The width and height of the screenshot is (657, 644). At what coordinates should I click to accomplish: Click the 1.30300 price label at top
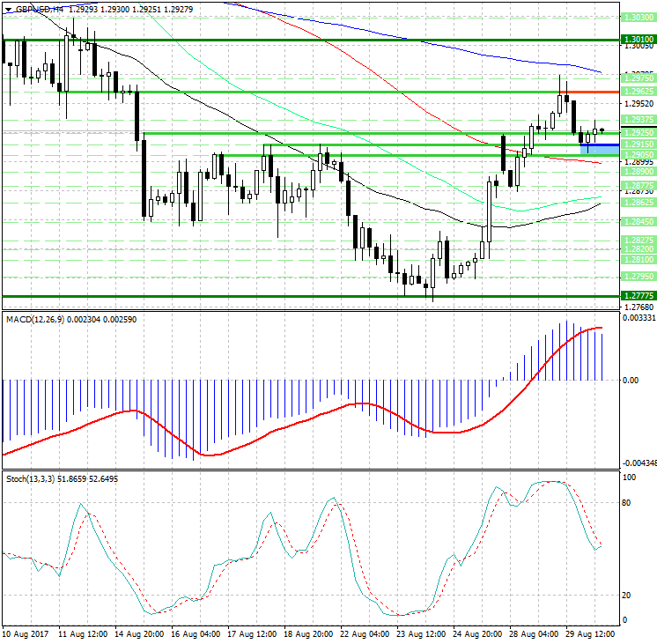pos(637,17)
